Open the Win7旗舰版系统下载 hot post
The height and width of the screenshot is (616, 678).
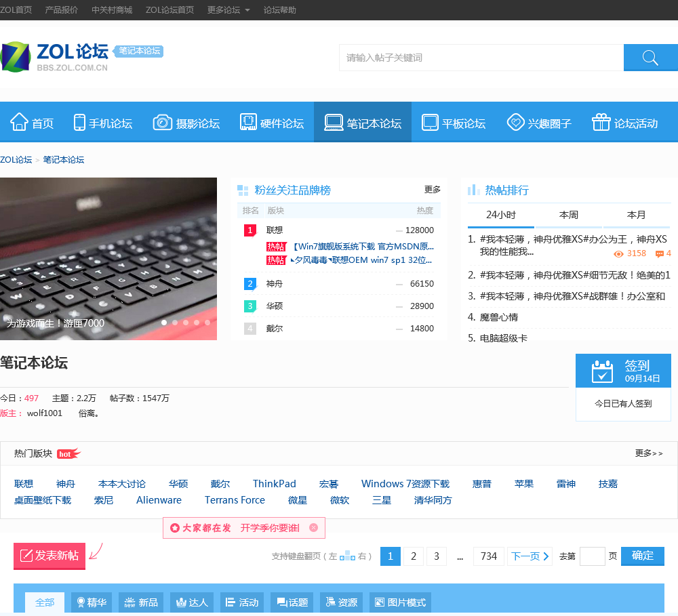tap(363, 247)
